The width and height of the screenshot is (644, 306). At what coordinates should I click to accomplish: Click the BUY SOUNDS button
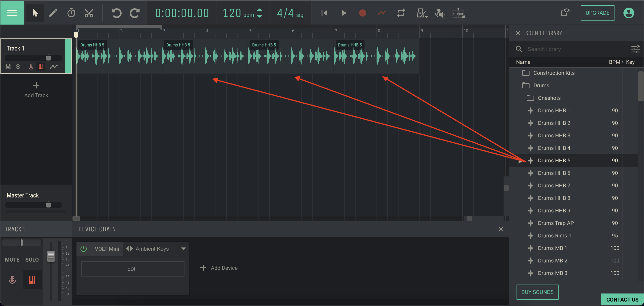point(538,292)
